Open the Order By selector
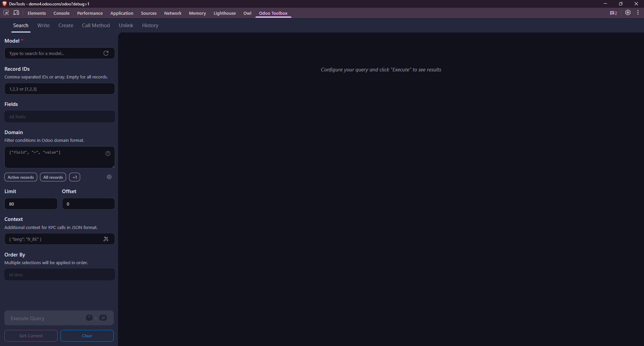The image size is (644, 346). coord(59,274)
